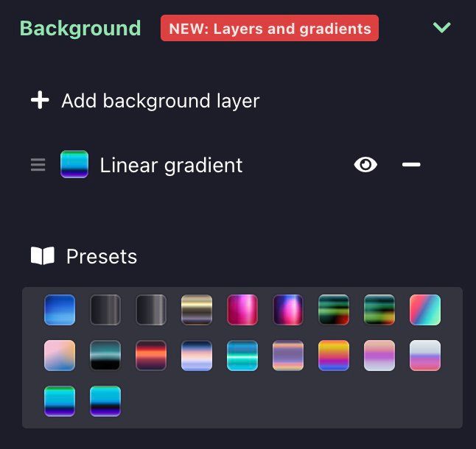The width and height of the screenshot is (476, 449).
Task: Toggle visibility of Linear gradient layer
Action: (365, 165)
